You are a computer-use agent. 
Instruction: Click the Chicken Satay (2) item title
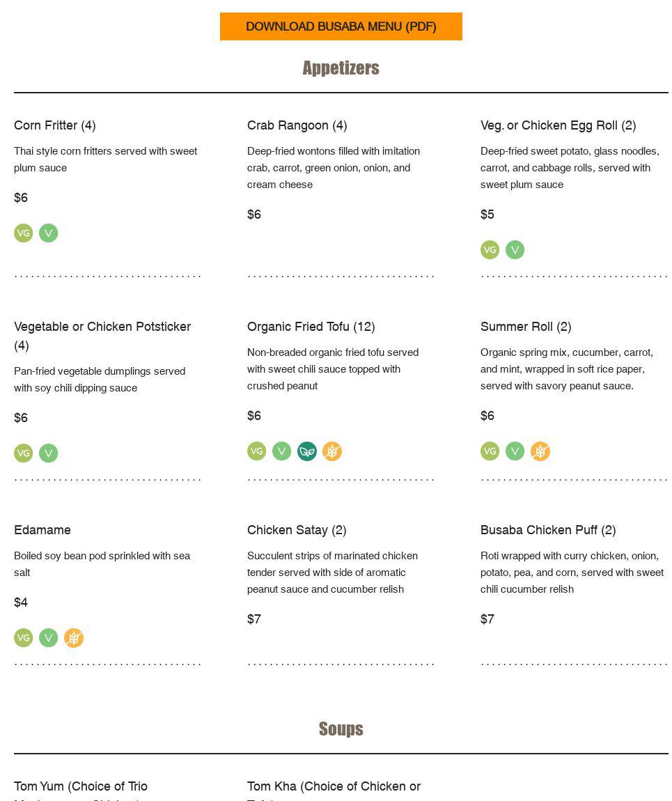(297, 530)
